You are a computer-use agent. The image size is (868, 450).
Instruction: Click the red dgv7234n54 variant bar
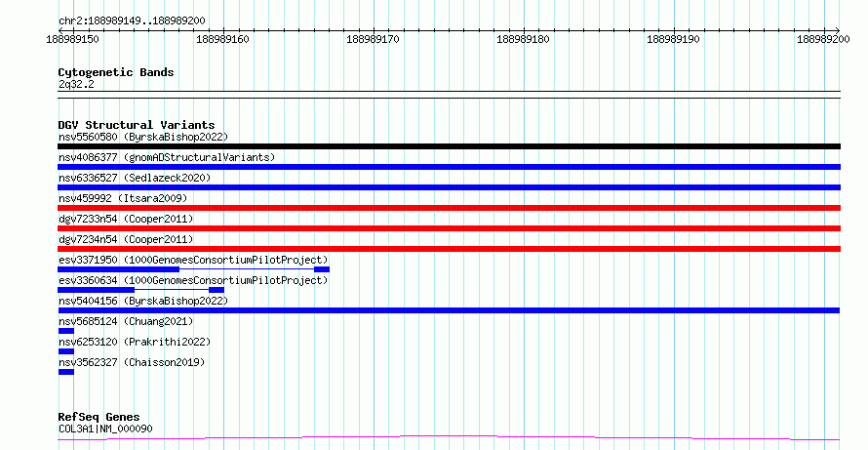(x=449, y=249)
